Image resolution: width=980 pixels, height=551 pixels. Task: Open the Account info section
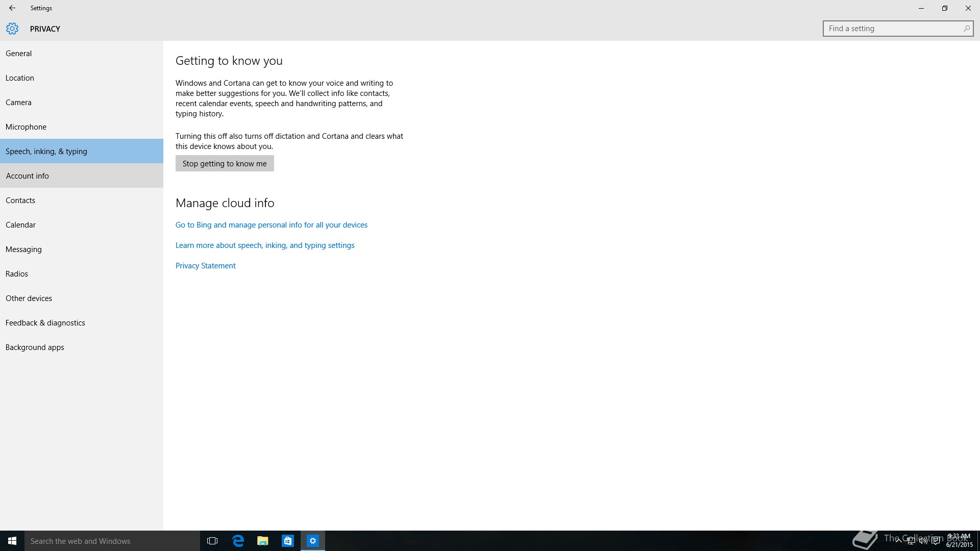(82, 176)
